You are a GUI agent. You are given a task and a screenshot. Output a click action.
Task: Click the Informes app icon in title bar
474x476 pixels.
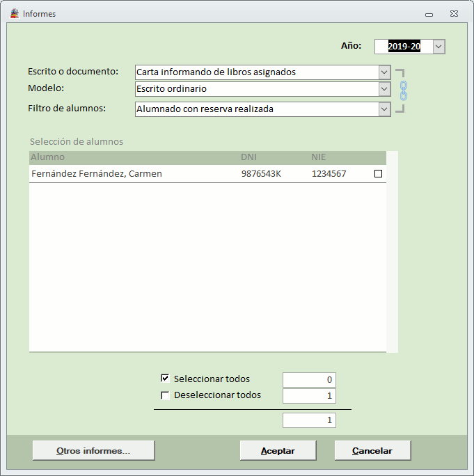(14, 13)
